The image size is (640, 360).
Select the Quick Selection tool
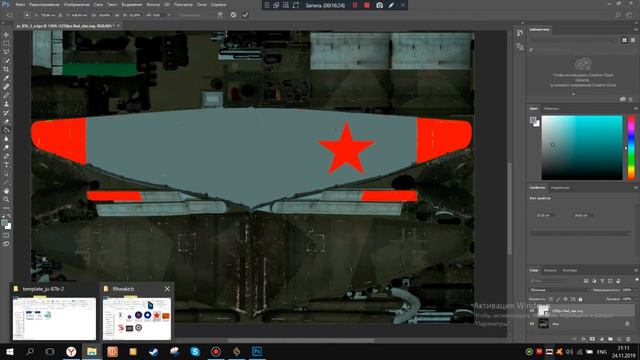(x=6, y=60)
